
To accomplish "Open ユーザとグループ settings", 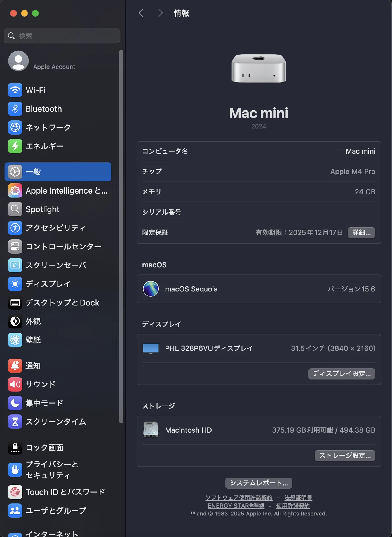I will tap(58, 510).
